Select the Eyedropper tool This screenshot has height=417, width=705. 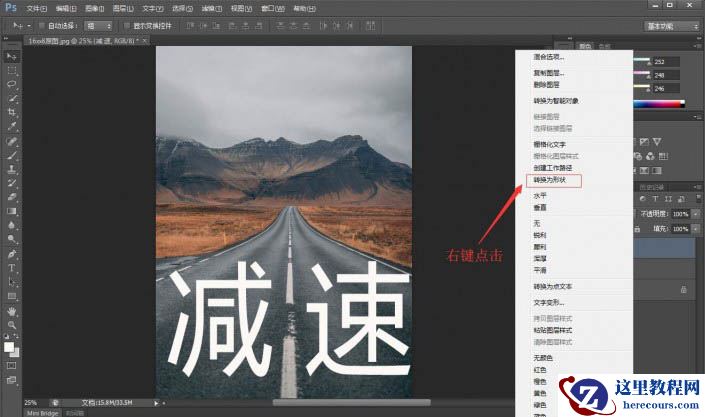[x=12, y=126]
